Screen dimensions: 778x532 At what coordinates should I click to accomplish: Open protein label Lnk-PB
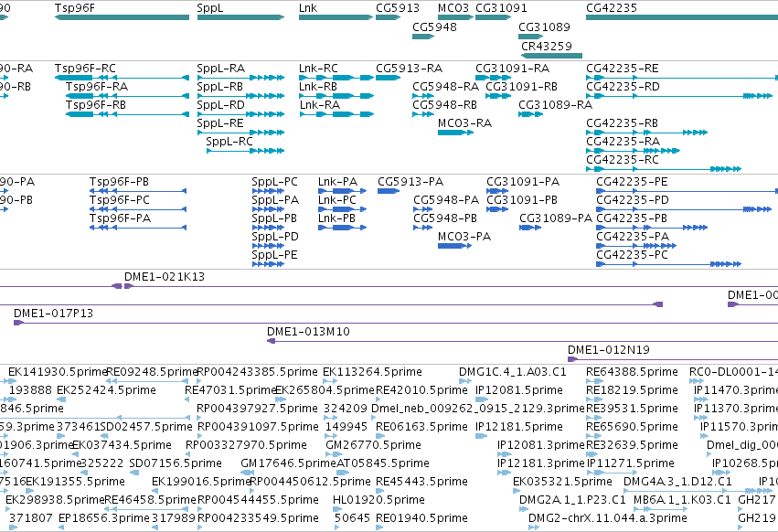tap(337, 218)
